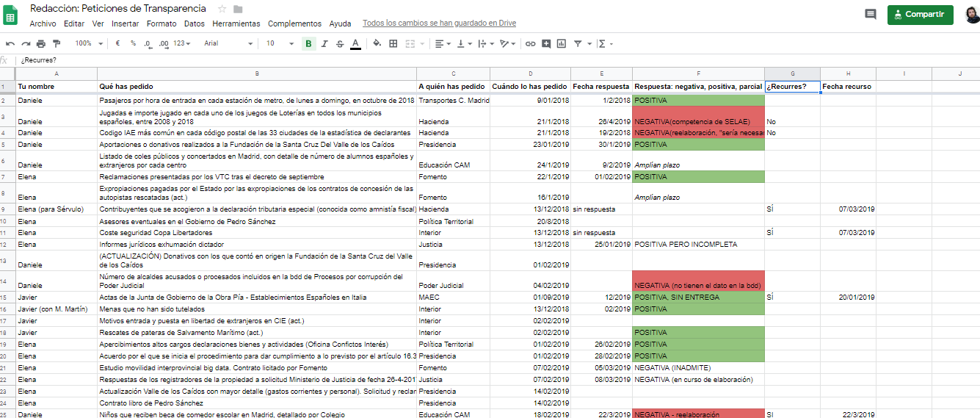
Task: Open the Ver menu
Action: coord(98,24)
